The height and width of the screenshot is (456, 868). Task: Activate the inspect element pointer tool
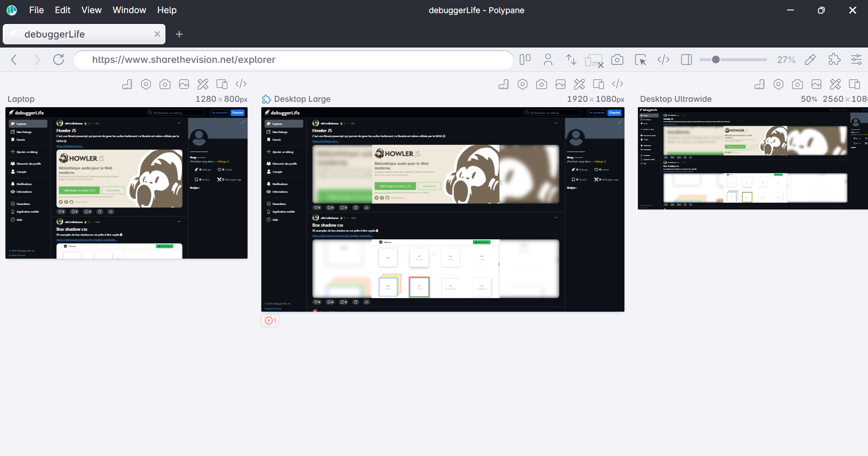point(640,60)
